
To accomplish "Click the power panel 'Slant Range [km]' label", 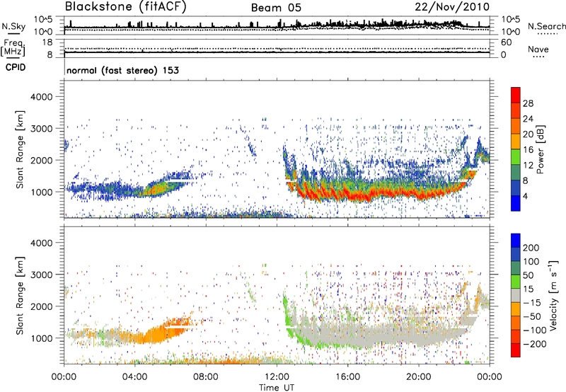I will pos(20,149).
